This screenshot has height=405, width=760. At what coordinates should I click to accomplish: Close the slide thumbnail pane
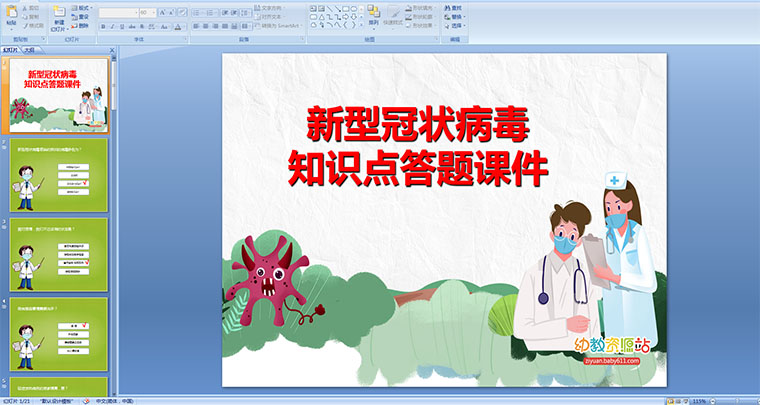(112, 50)
